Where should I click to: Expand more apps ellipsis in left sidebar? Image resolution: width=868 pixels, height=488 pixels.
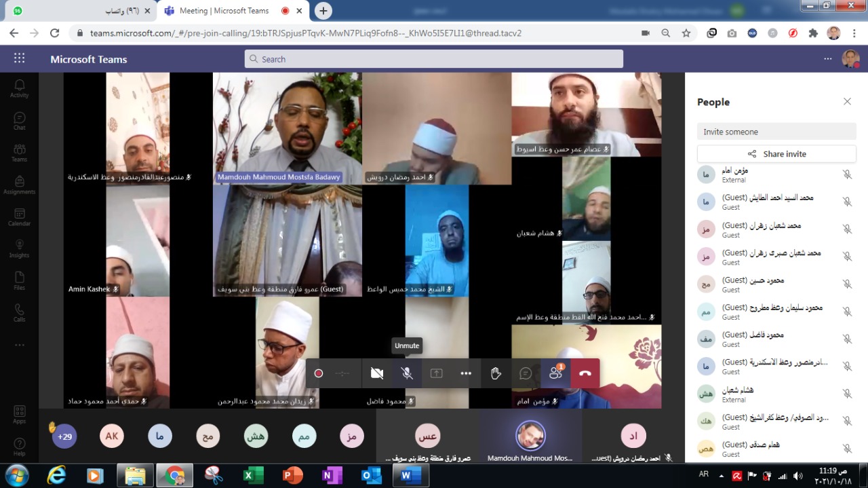19,345
